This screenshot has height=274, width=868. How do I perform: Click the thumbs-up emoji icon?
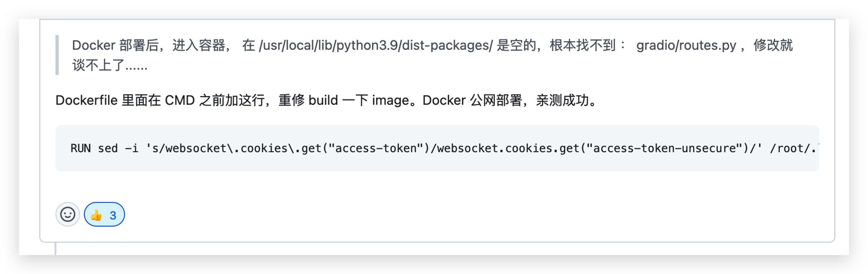coord(96,215)
